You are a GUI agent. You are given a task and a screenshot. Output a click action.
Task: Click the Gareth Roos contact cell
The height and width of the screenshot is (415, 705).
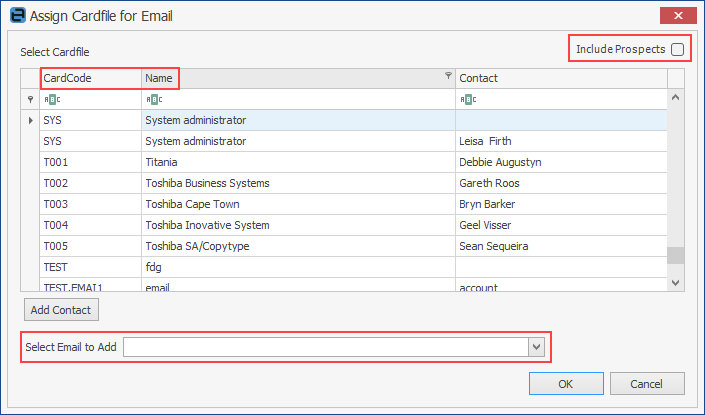point(561,183)
